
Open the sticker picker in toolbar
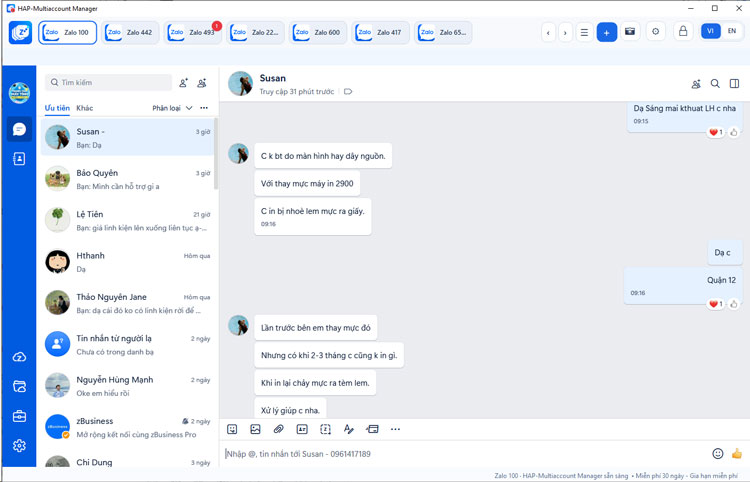point(232,429)
